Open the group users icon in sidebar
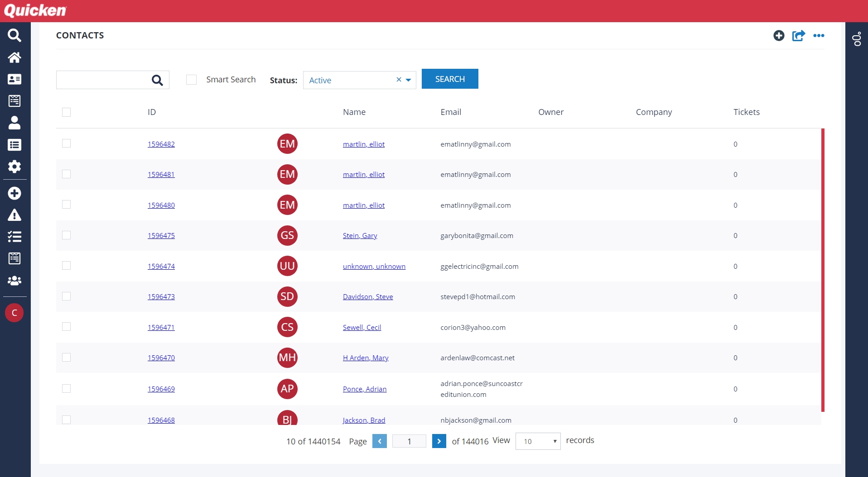This screenshot has width=868, height=477. coord(14,281)
